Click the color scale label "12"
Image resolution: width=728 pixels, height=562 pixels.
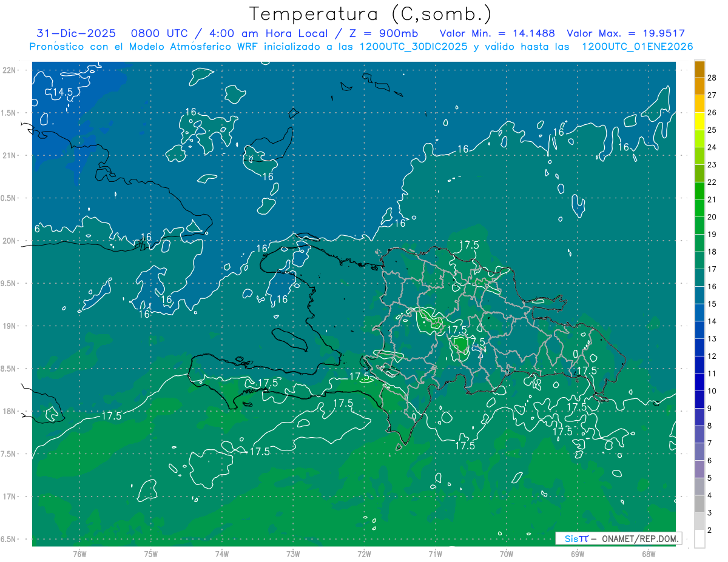pyautogui.click(x=712, y=356)
